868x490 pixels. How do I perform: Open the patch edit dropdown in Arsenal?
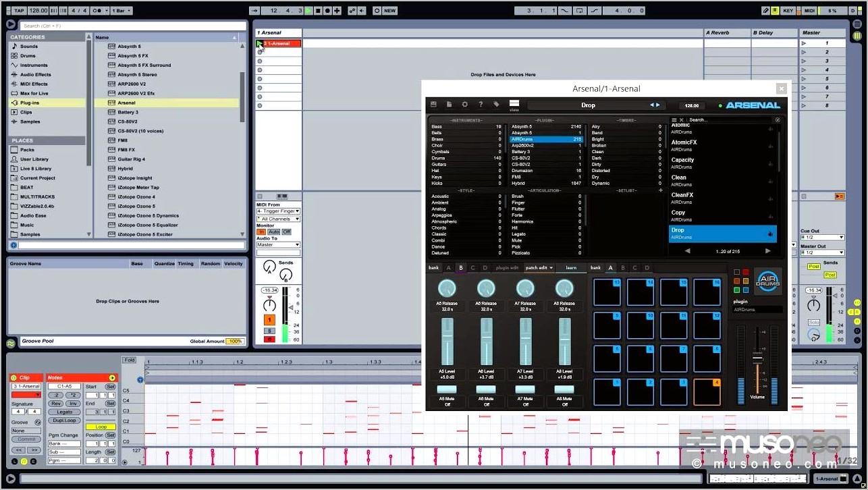(539, 268)
